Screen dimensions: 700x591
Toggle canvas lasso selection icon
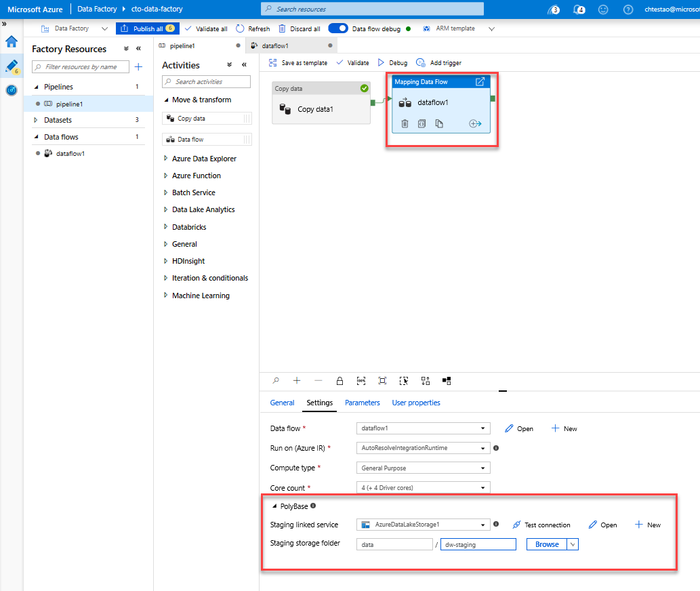404,381
